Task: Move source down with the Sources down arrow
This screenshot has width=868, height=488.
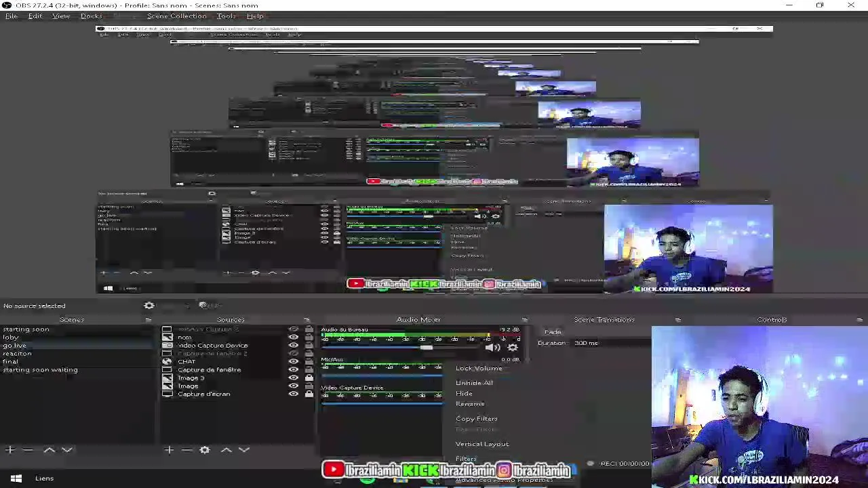Action: 244,449
